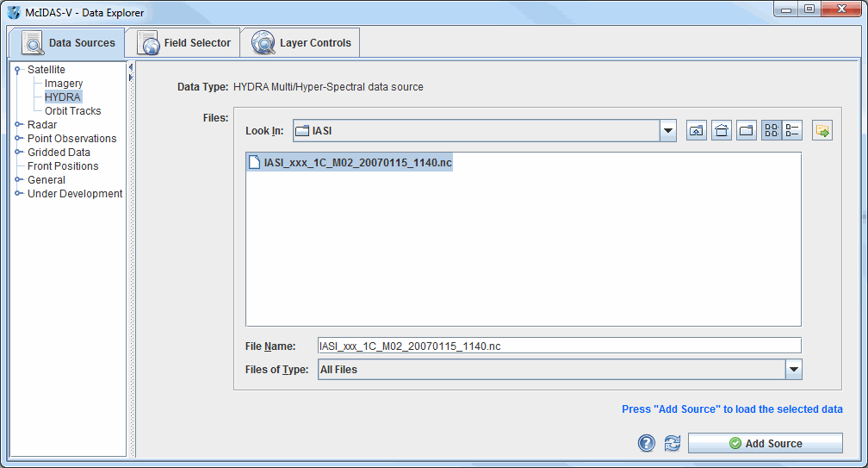Image resolution: width=868 pixels, height=468 pixels.
Task: Open the help question-mark icon
Action: point(646,443)
